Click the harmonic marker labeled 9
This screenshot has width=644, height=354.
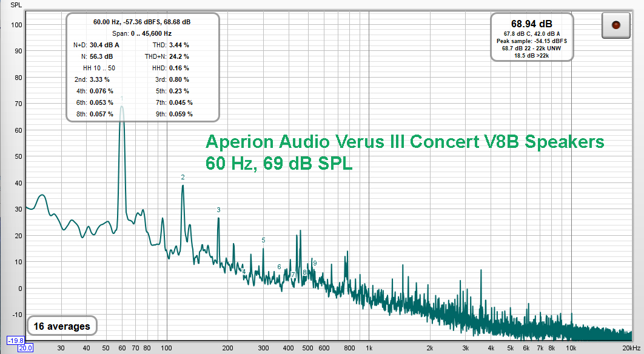pos(315,263)
